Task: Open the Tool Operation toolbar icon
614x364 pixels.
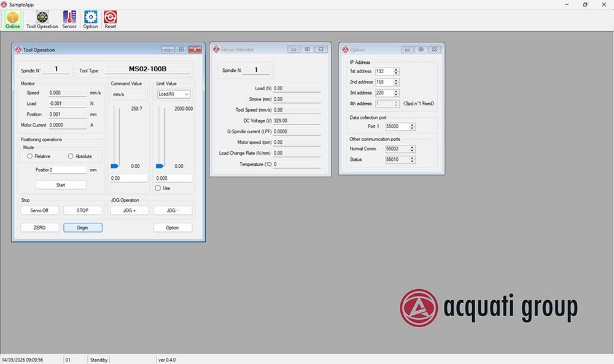Action: pyautogui.click(x=42, y=20)
